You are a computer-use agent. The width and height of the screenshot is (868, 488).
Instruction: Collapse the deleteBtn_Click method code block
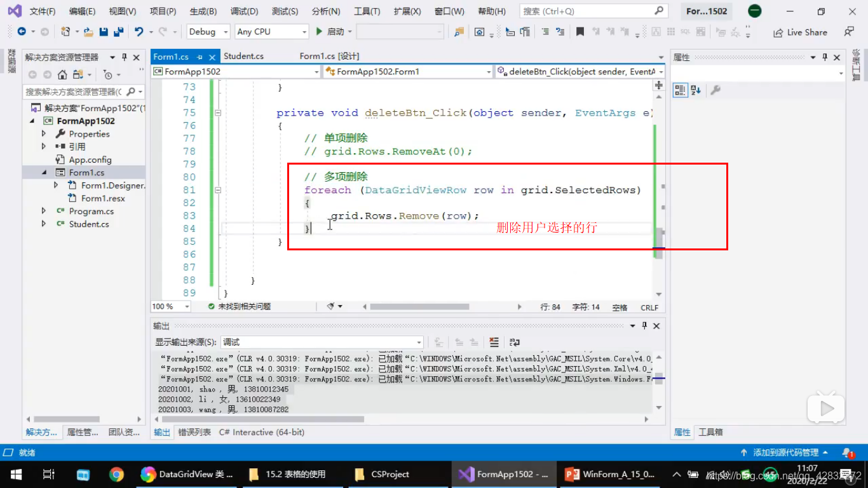218,112
